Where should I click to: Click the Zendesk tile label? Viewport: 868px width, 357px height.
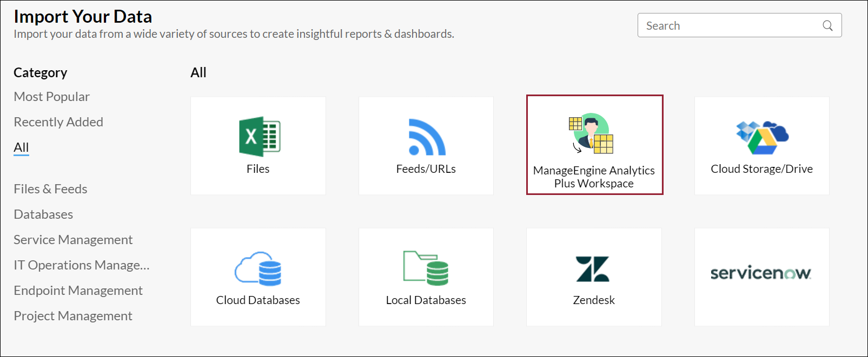594,300
